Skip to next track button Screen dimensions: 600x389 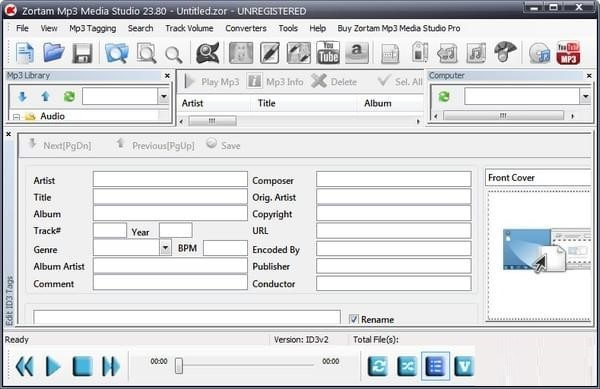pyautogui.click(x=111, y=366)
